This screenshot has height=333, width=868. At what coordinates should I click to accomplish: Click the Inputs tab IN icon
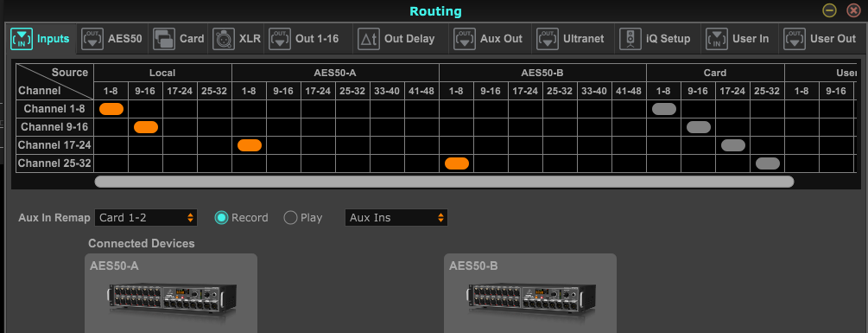click(x=22, y=39)
